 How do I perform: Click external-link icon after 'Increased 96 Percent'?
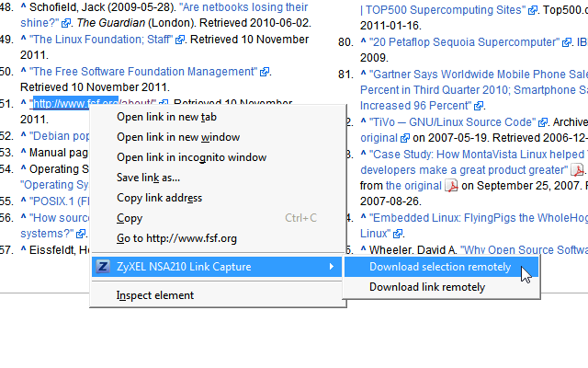[x=479, y=107]
